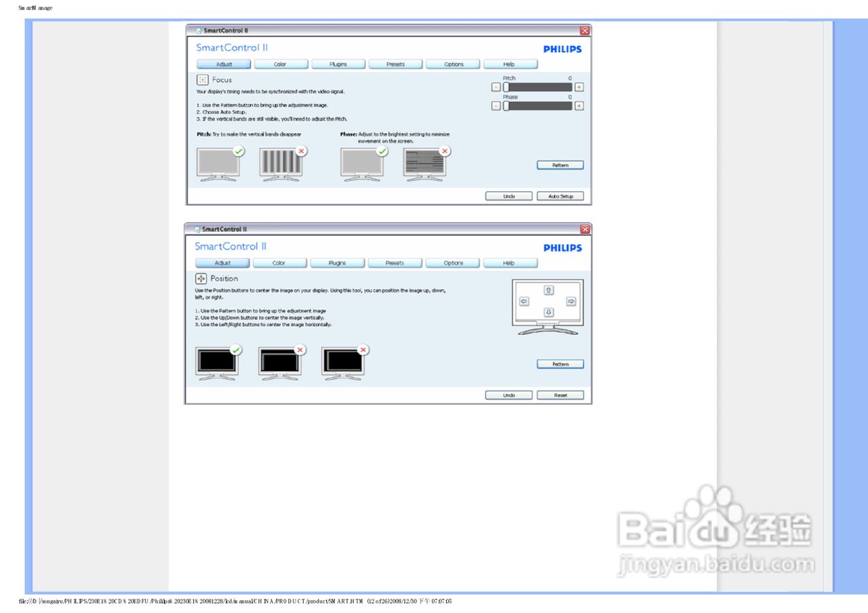Open the Plugins tab in the Position window
868x613 pixels.
337,263
